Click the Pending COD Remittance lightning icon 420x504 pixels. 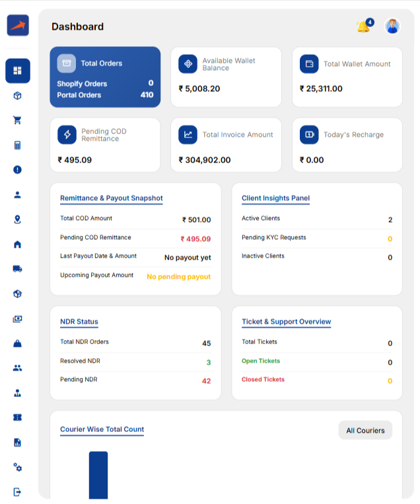pos(67,135)
